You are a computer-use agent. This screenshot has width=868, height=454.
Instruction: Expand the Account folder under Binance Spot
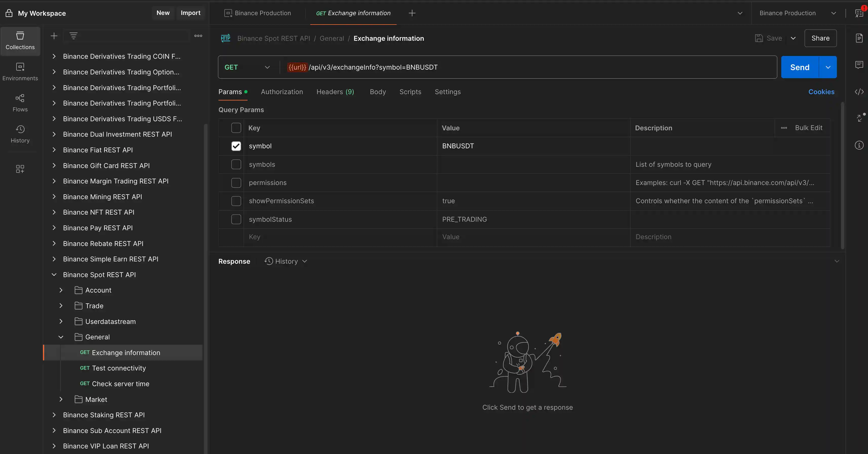click(61, 290)
